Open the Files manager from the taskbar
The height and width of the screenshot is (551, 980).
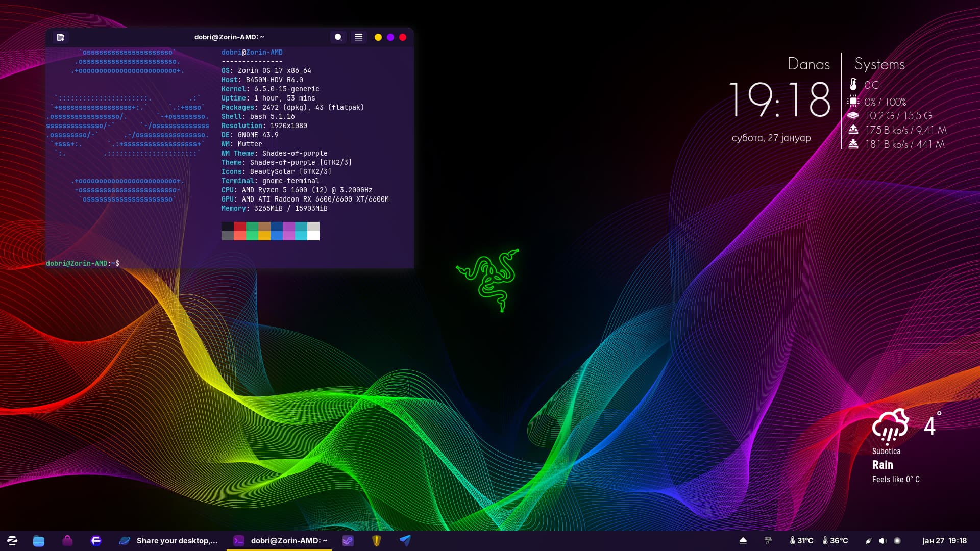click(x=39, y=541)
